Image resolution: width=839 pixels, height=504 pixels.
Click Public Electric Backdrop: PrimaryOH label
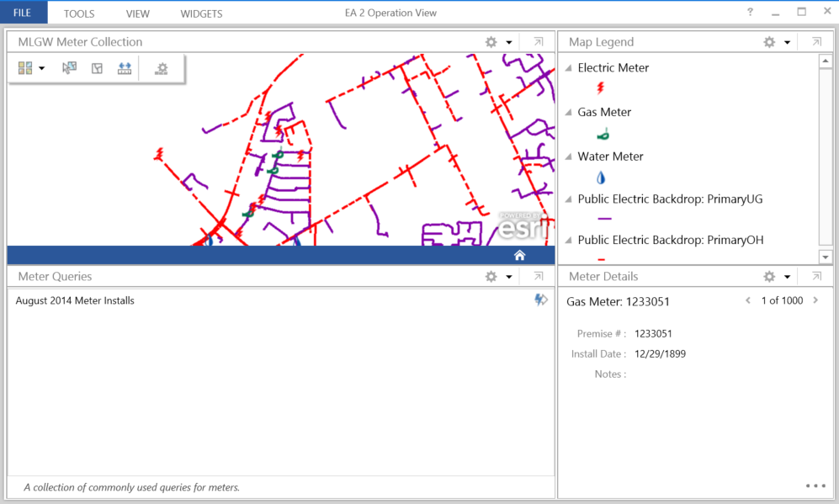pyautogui.click(x=671, y=241)
